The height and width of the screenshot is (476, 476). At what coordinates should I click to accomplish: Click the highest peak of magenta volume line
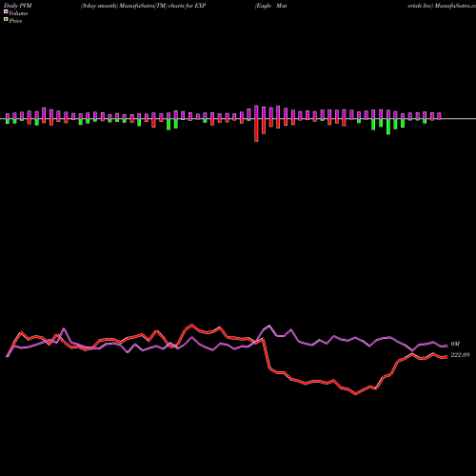tap(269, 326)
